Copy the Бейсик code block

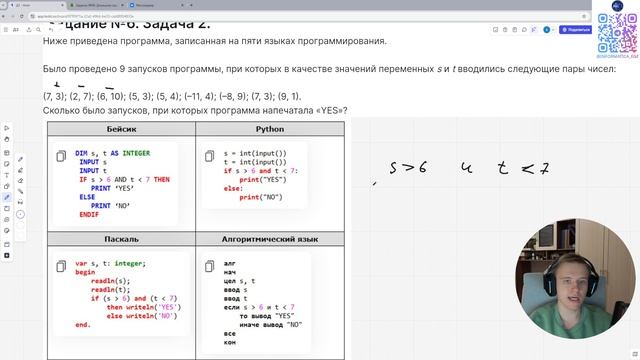tap(61, 156)
